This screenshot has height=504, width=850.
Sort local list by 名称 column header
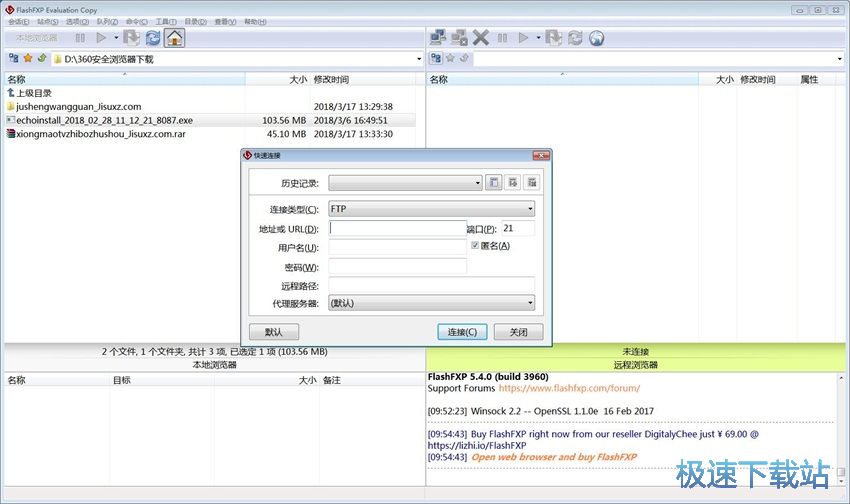(125, 79)
